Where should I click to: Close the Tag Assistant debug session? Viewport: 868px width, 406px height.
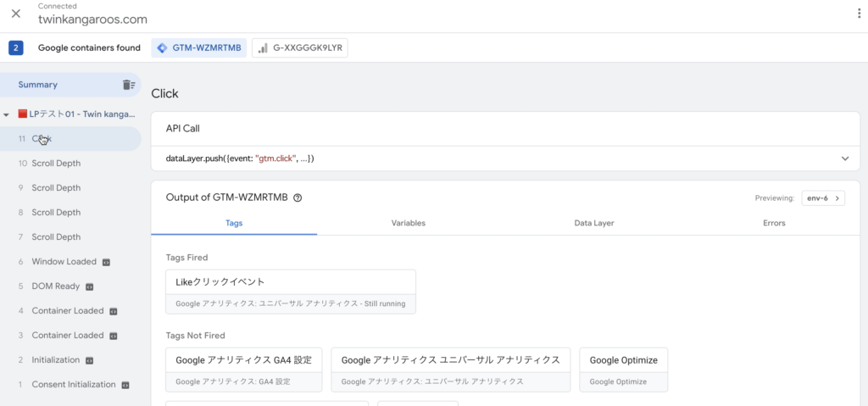coord(16,14)
